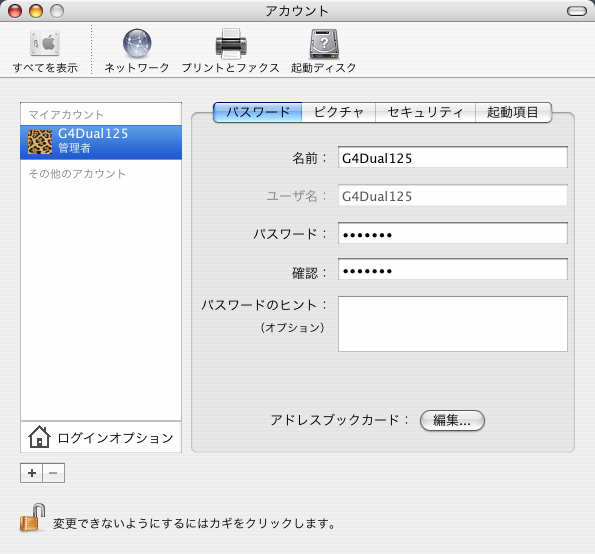Image resolution: width=595 pixels, height=554 pixels.
Task: Click the toolbar toggle pill in title bar
Action: [x=577, y=11]
